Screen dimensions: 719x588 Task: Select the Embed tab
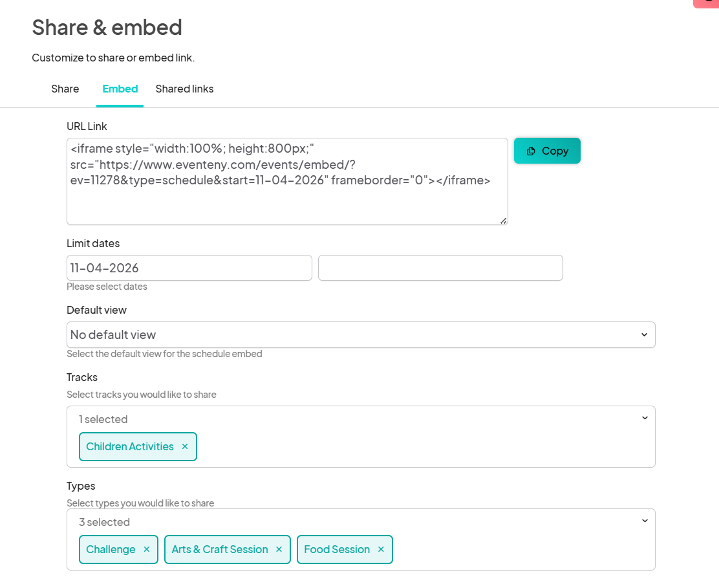point(120,89)
